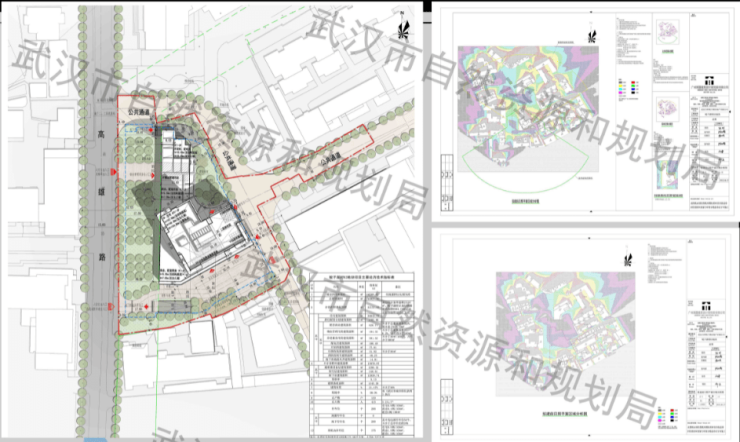
Task: Click the upper red entrance arrow on the west road
Action: pyautogui.click(x=113, y=172)
